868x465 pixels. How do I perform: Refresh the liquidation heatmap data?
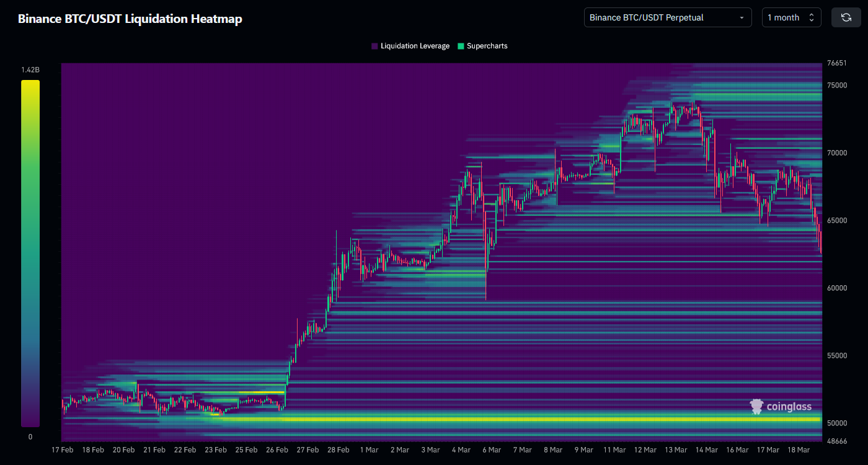(846, 17)
